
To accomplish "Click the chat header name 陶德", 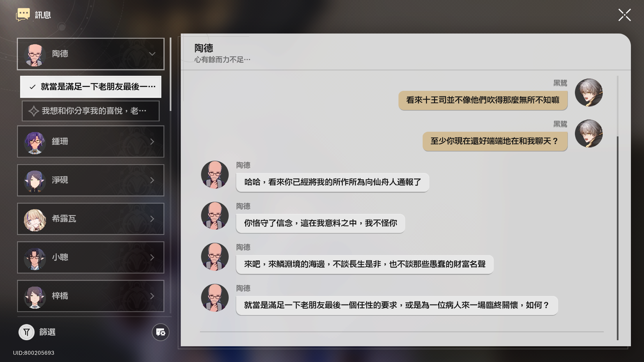I will 204,48.
